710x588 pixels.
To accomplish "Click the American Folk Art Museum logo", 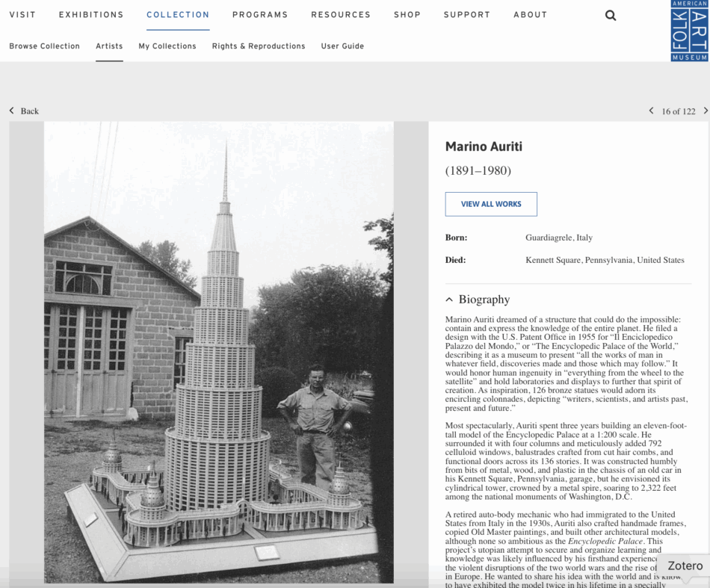I will (689, 31).
